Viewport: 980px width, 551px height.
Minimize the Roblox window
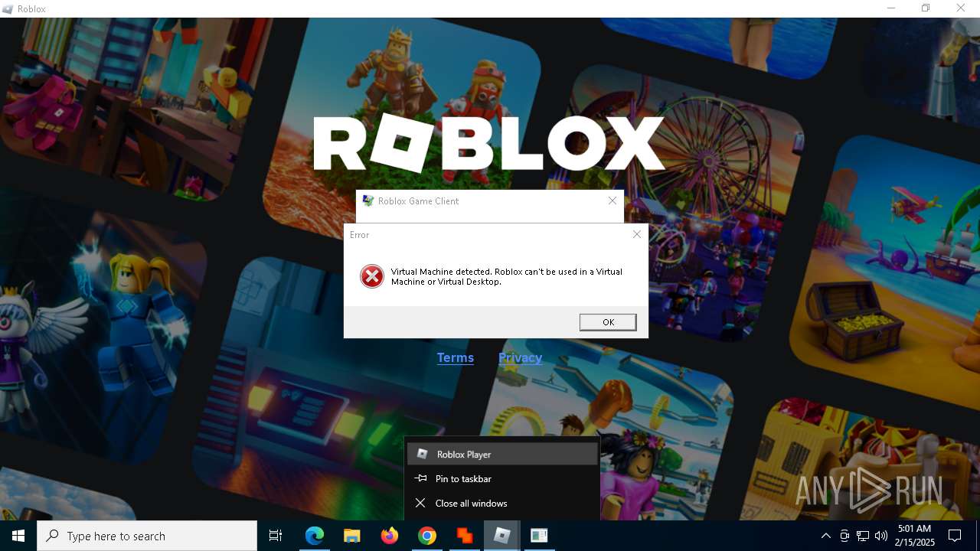pos(891,8)
